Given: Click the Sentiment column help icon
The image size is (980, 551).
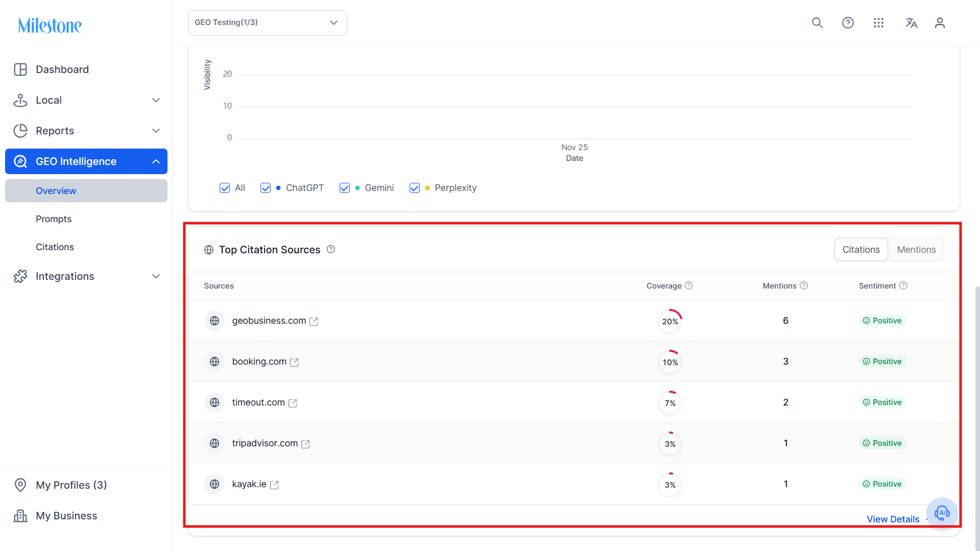Looking at the screenshot, I should coord(903,285).
